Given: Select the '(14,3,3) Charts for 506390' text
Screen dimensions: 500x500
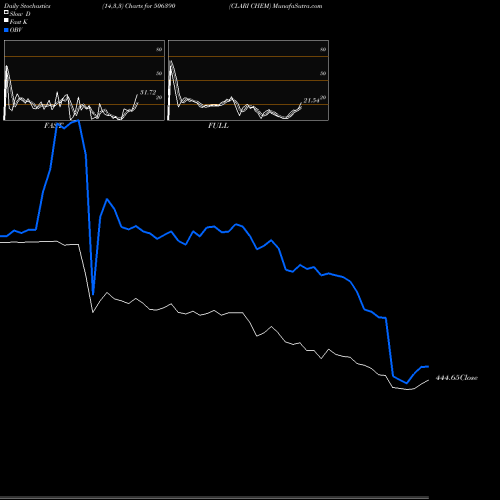Looking at the screenshot, I should pyautogui.click(x=139, y=6).
